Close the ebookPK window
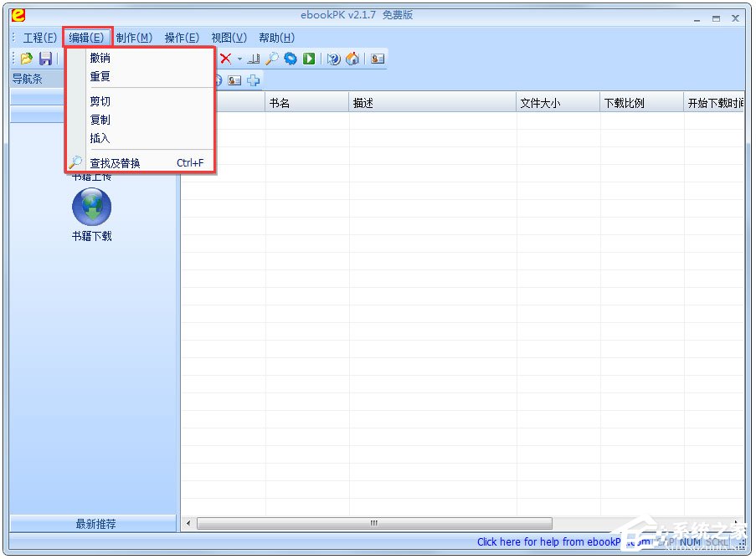The image size is (756, 559). click(x=735, y=18)
